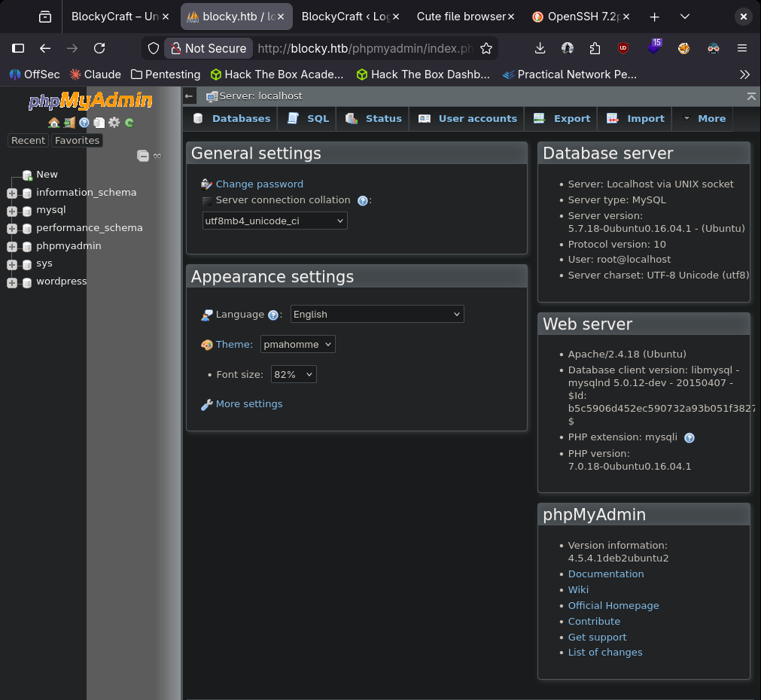Click the Change password link
The width and height of the screenshot is (761, 700).
pos(259,184)
